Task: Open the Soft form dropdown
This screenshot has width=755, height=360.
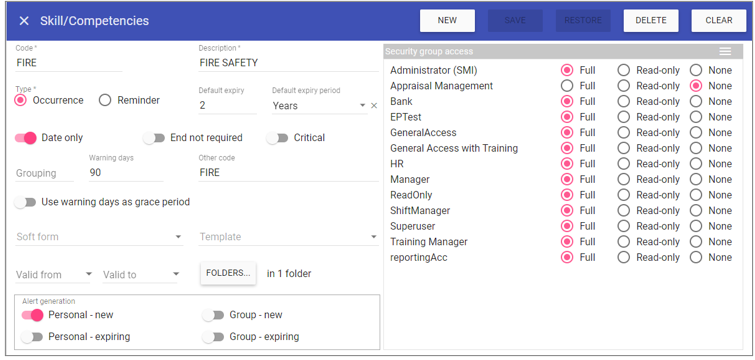Action: pos(99,237)
